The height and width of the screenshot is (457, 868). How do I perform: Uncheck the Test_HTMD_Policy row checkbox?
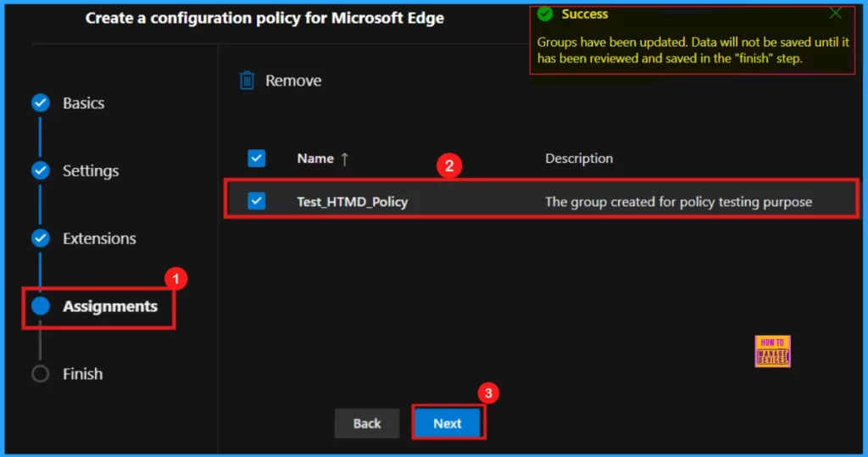coord(256,201)
